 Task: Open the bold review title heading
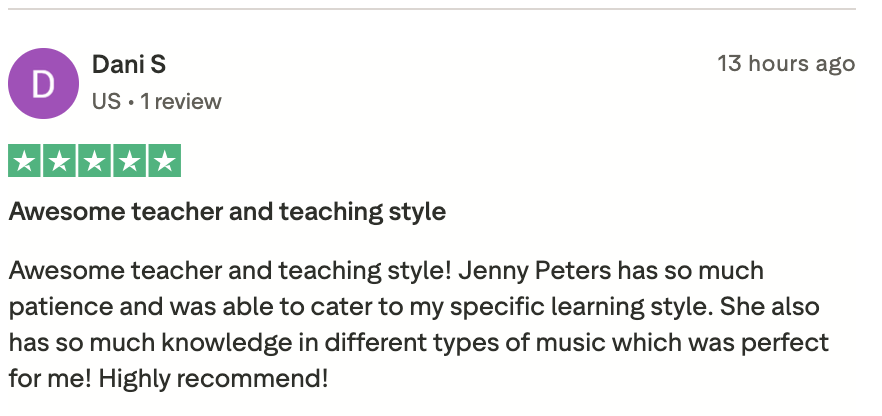[227, 212]
